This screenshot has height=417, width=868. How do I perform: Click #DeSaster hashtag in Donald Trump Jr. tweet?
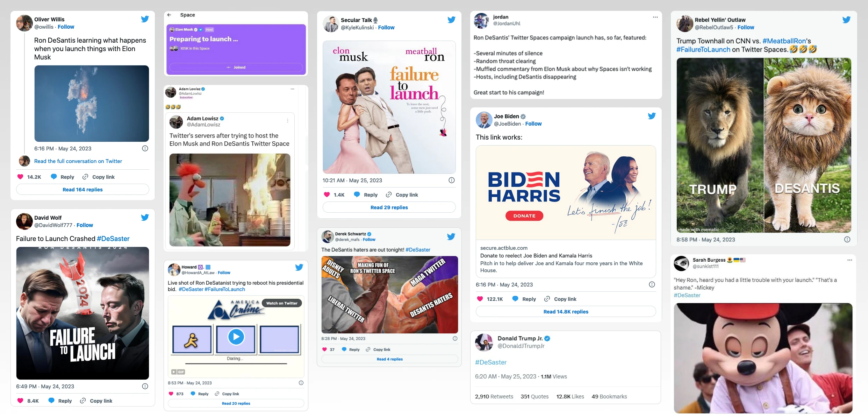pos(491,362)
